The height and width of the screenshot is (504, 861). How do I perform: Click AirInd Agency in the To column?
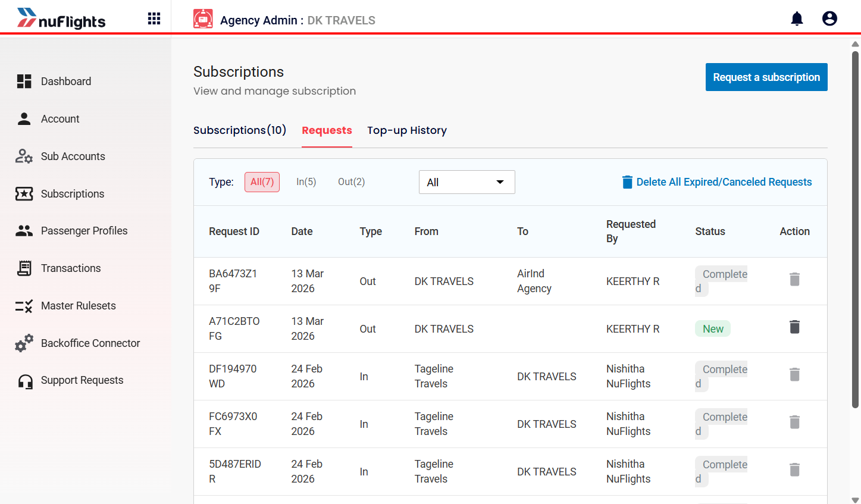pos(534,281)
